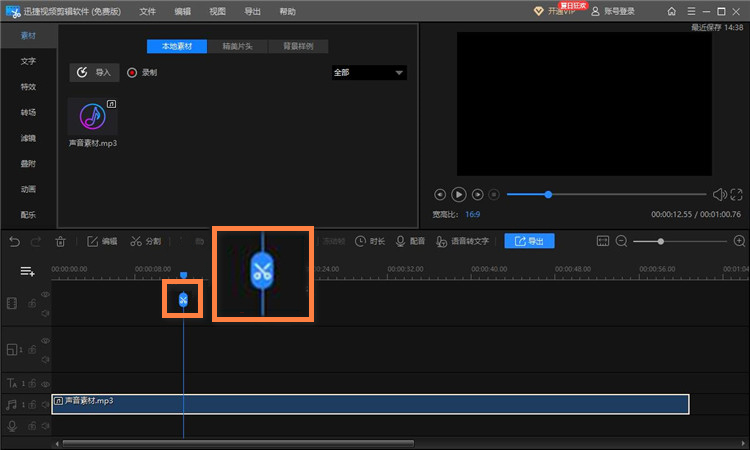This screenshot has height=450, width=750.
Task: Click the 时长 duration button
Action: tap(370, 241)
